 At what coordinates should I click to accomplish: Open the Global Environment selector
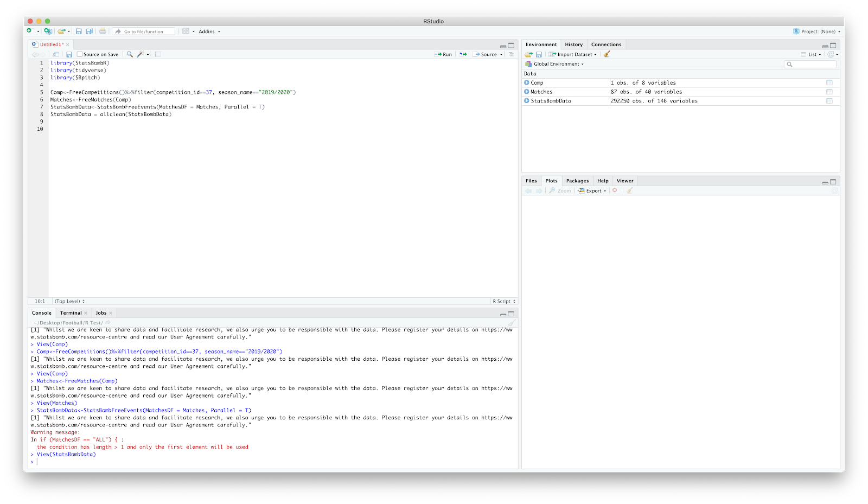tap(554, 64)
